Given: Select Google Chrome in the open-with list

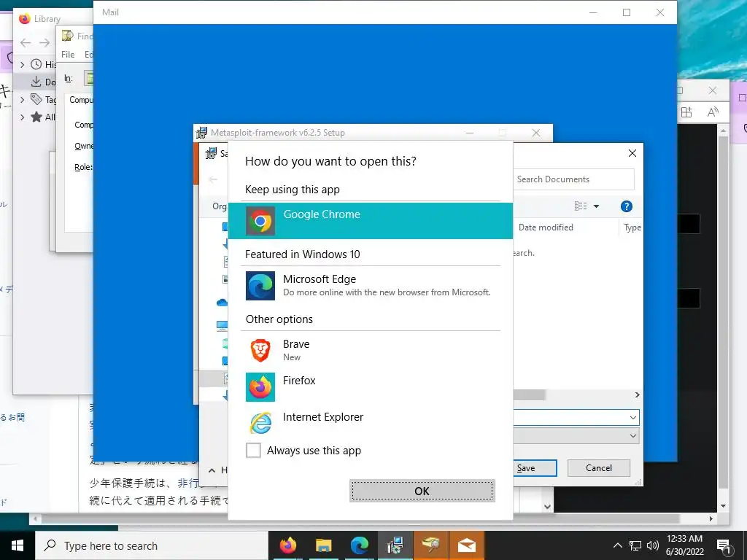Looking at the screenshot, I should 370,221.
